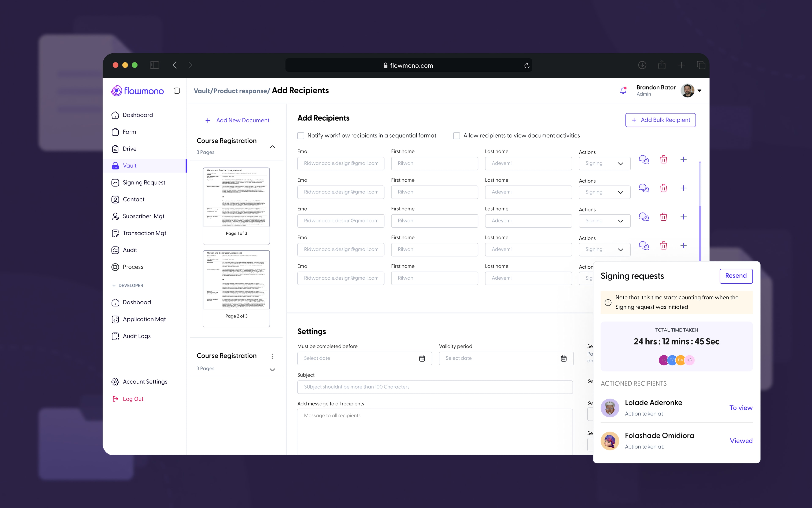Click plus icon in second recipient row

point(683,188)
